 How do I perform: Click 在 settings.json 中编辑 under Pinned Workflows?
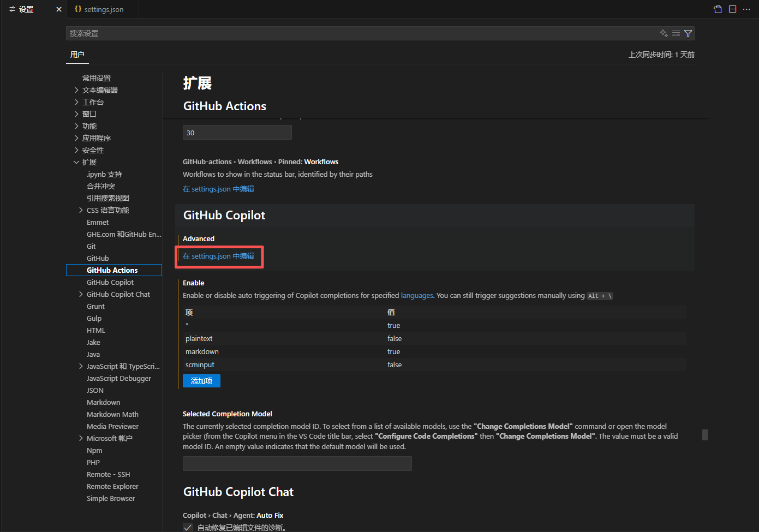pos(218,189)
